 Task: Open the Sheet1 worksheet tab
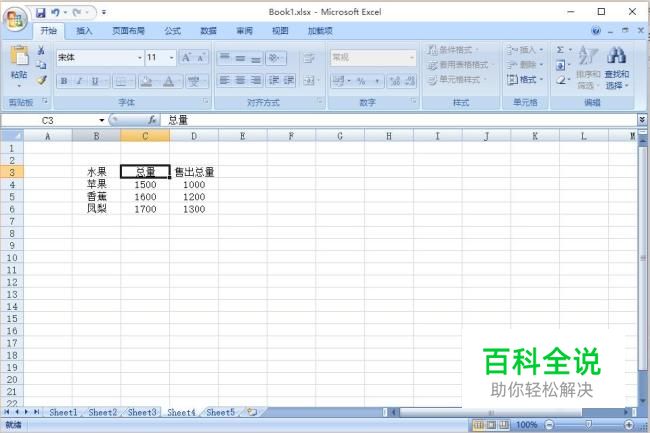point(63,412)
